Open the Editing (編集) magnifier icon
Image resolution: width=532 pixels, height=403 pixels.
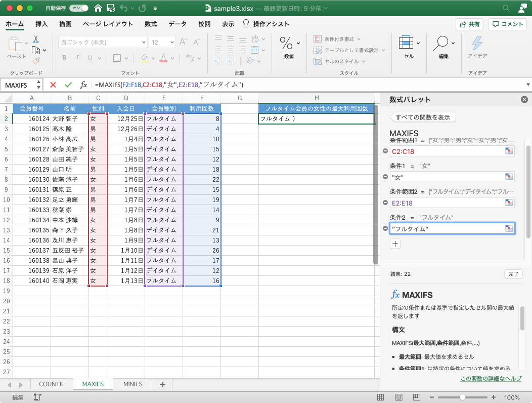point(441,43)
